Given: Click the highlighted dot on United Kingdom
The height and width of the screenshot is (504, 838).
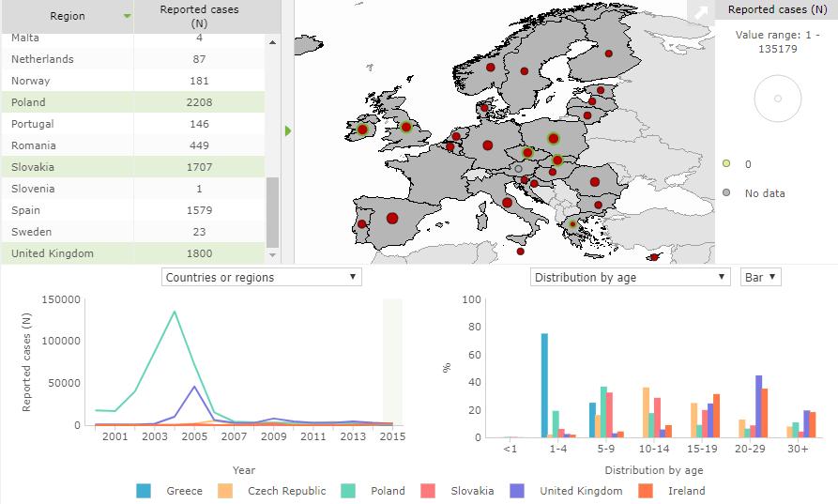Looking at the screenshot, I should [406, 128].
